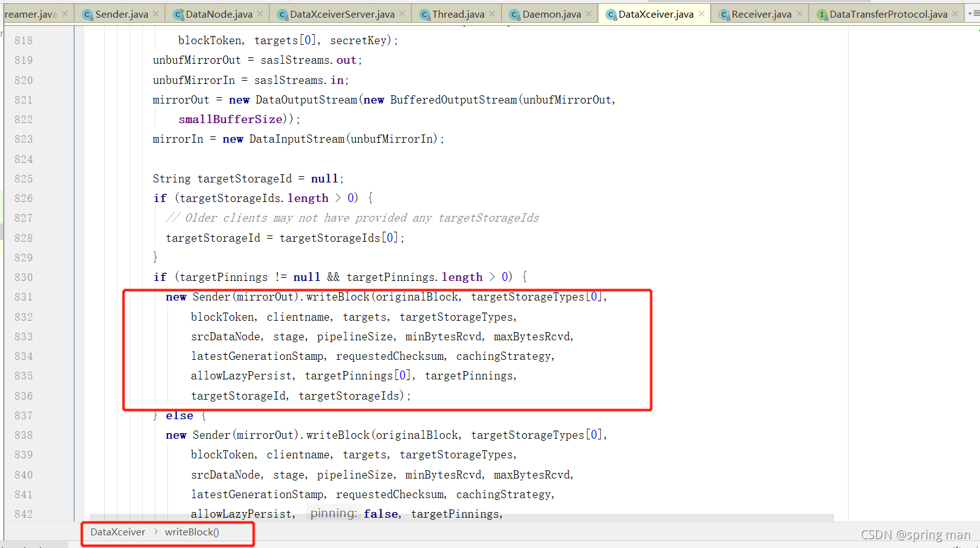Click the 'pinning:' inlay hint
Screen dimensions: 980x548
tap(334, 513)
